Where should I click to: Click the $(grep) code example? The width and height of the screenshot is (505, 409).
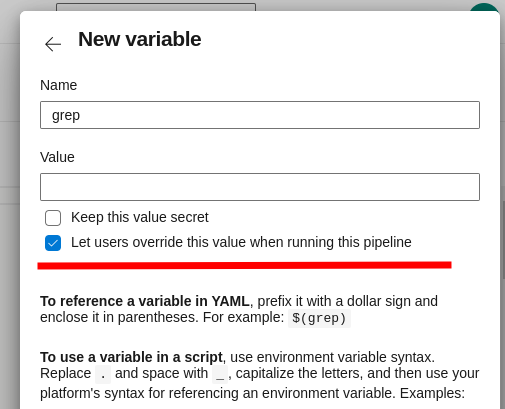(319, 318)
